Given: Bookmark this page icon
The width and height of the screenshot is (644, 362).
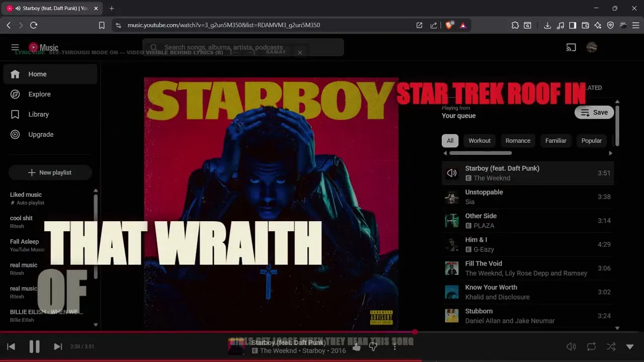Looking at the screenshot, I should (x=102, y=25).
